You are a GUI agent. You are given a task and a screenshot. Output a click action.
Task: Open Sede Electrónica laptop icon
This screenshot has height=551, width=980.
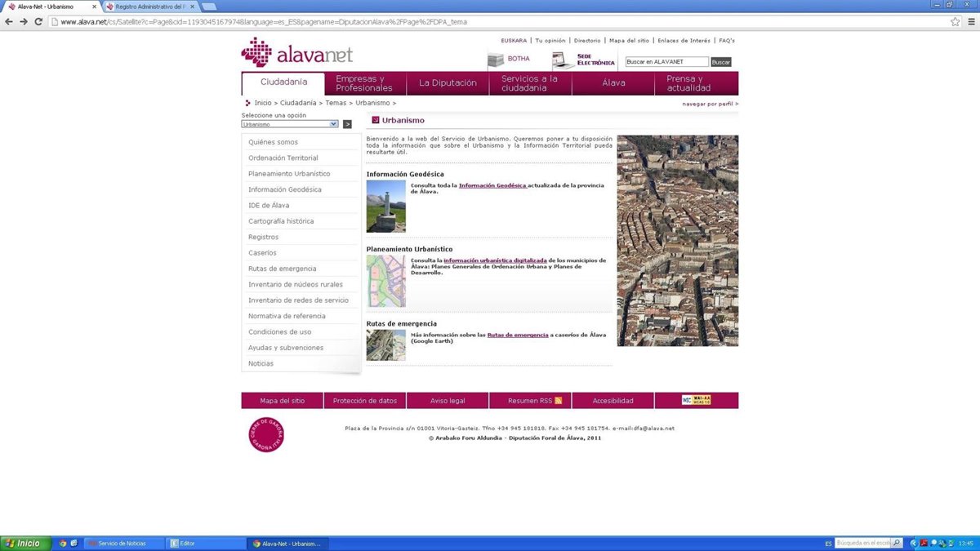click(x=563, y=60)
